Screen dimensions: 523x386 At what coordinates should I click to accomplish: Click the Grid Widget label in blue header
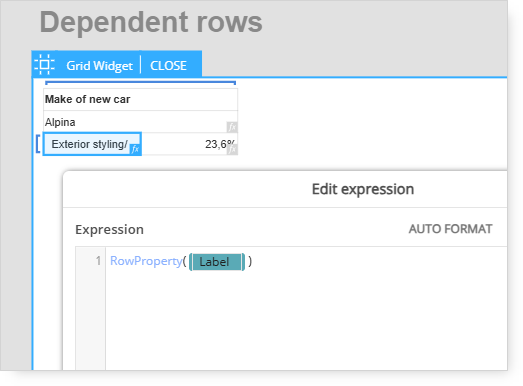tap(99, 66)
